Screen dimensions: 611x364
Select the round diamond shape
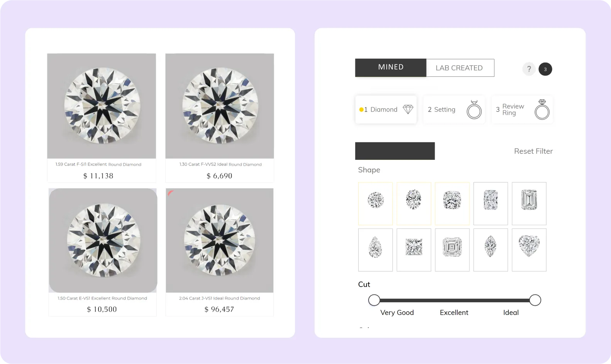pos(375,203)
